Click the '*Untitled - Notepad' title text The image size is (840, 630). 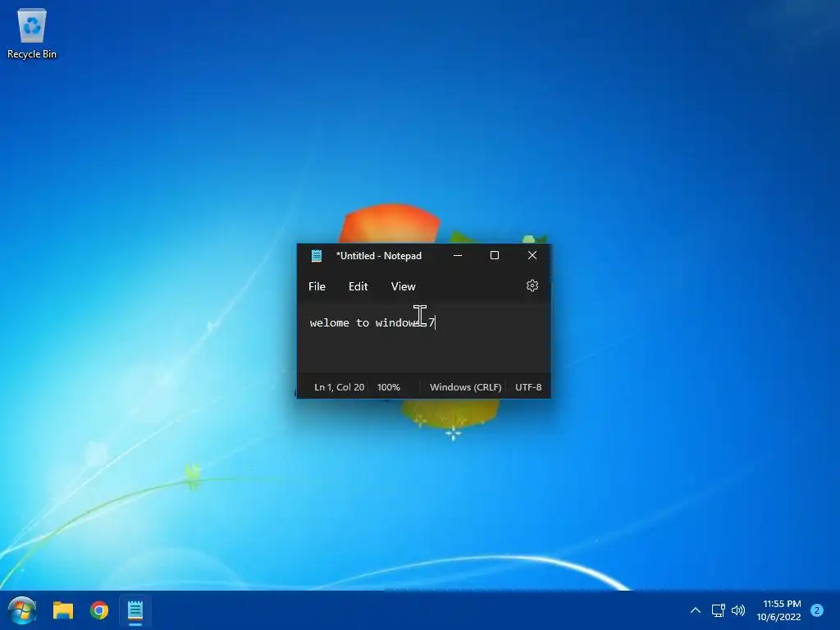click(379, 256)
